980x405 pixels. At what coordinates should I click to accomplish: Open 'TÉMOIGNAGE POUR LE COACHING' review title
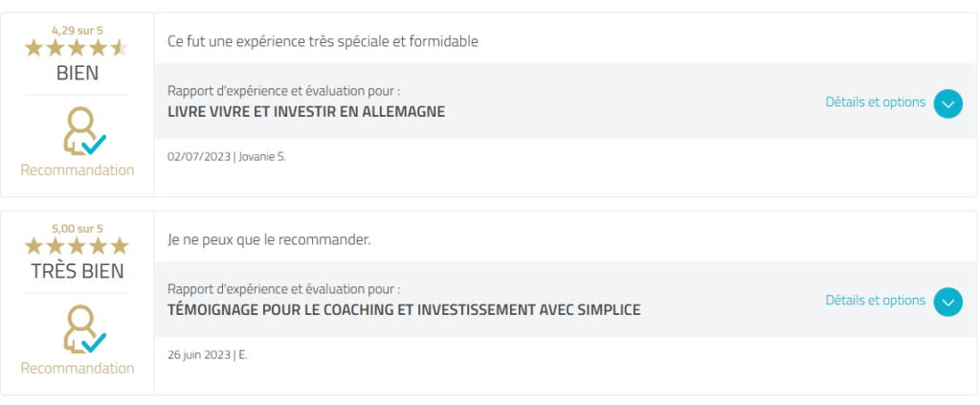click(404, 310)
